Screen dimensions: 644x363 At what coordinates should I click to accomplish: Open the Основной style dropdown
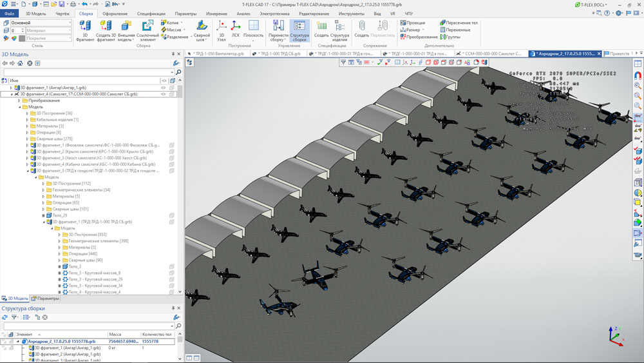pyautogui.click(x=70, y=23)
